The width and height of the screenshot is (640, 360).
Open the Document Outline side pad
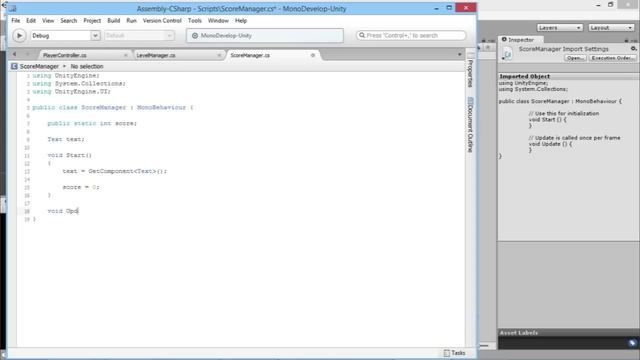470,125
